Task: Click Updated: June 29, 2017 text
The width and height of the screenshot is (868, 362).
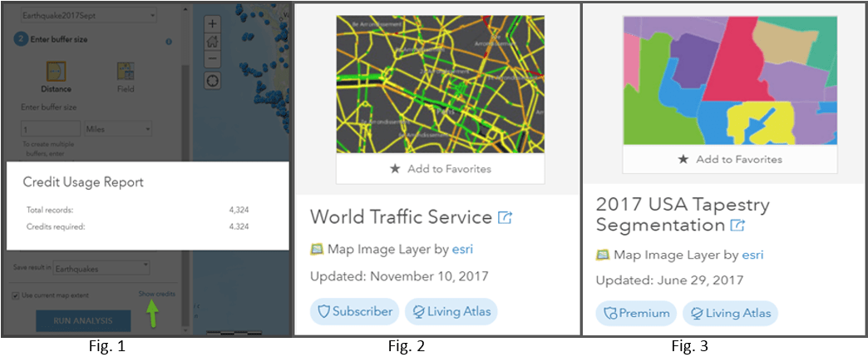Action: (x=670, y=280)
